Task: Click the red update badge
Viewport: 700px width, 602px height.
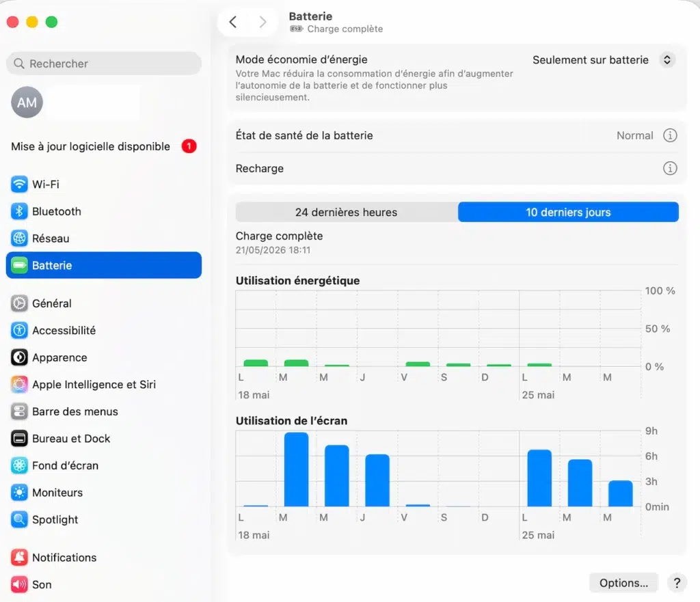Action: [189, 146]
